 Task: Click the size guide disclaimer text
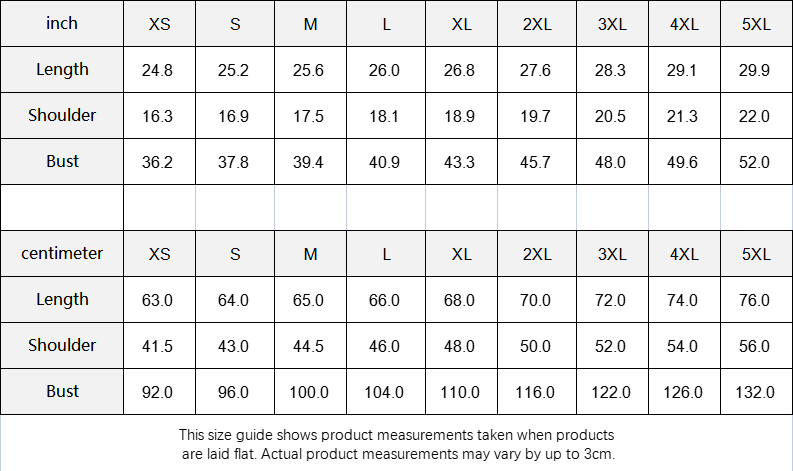397,444
